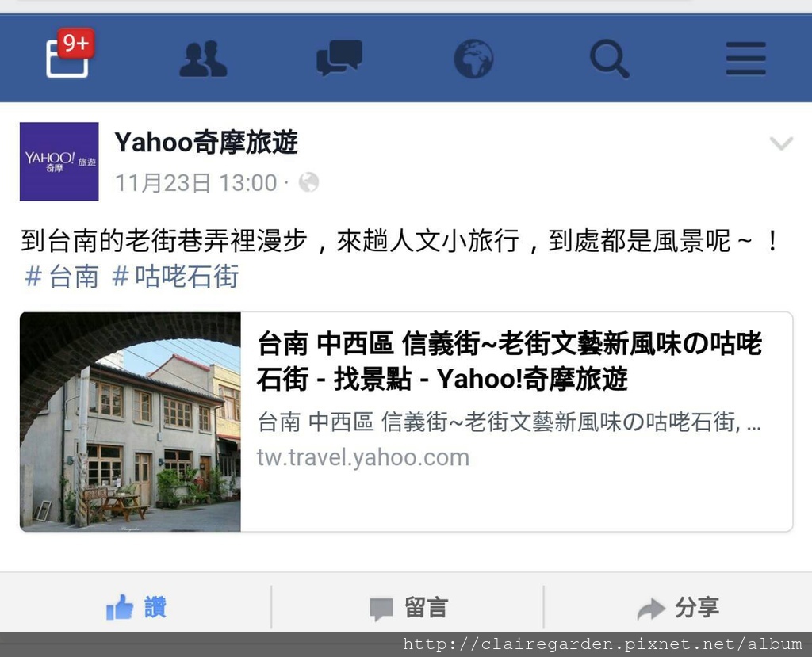Expand the post options chevron
The image size is (812, 657).
pos(781,143)
